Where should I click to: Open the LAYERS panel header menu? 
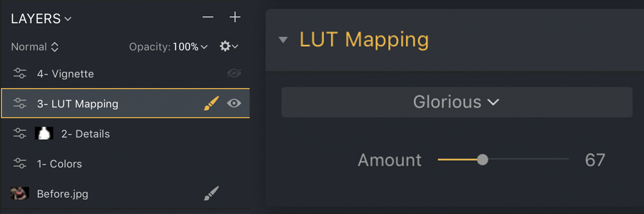click(41, 19)
